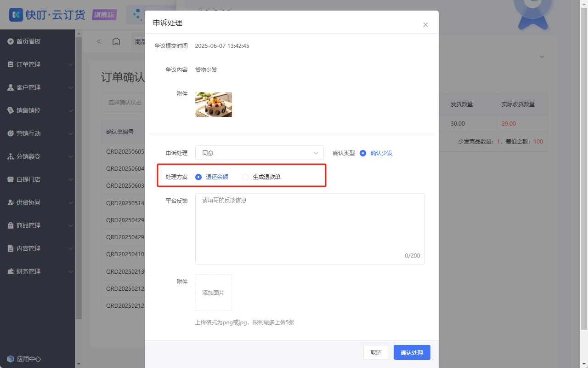The image size is (588, 368).
Task: Open 财务管理 menu item
Action: pos(37,271)
